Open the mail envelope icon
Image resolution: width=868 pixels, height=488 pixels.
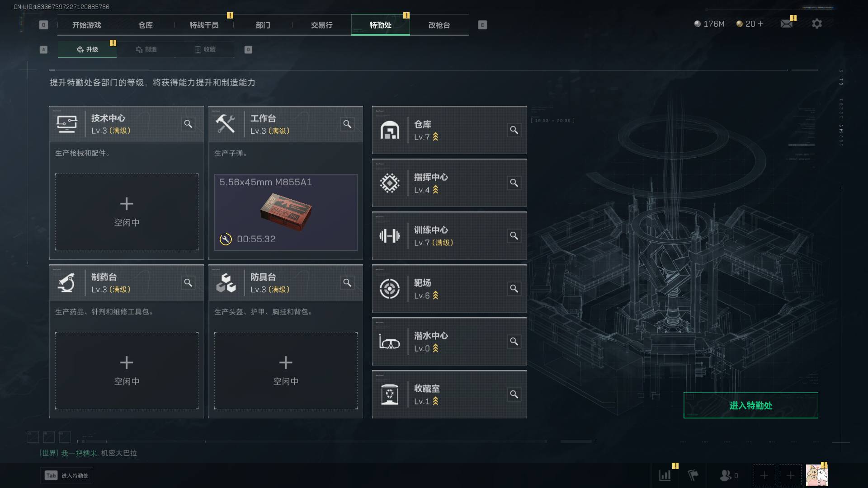click(x=787, y=23)
